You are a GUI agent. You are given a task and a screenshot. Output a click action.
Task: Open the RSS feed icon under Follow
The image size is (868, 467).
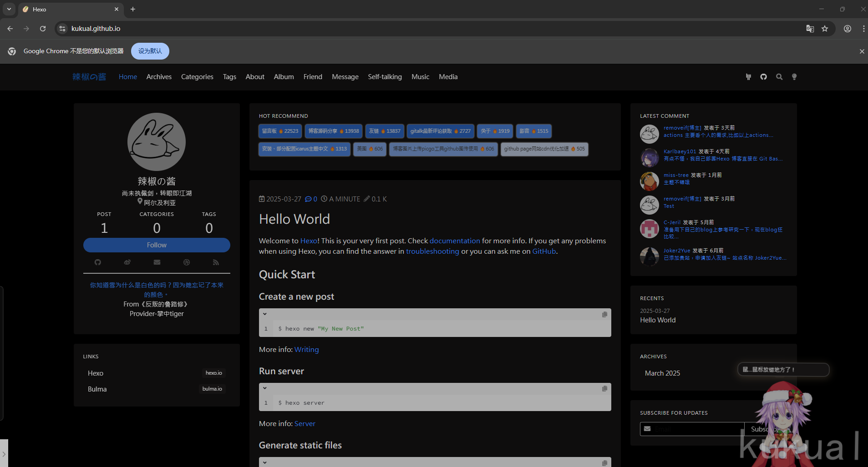pyautogui.click(x=216, y=262)
